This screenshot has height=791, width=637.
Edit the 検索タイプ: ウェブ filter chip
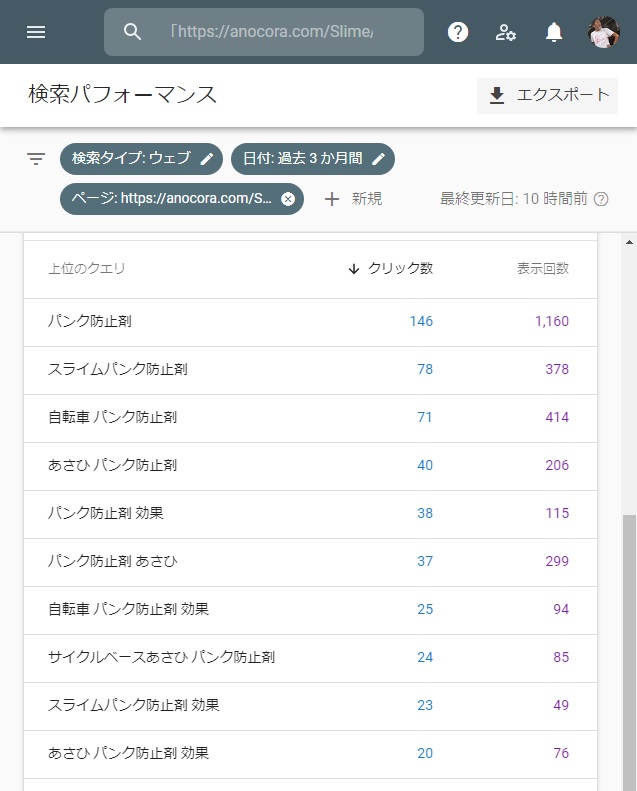(x=141, y=159)
